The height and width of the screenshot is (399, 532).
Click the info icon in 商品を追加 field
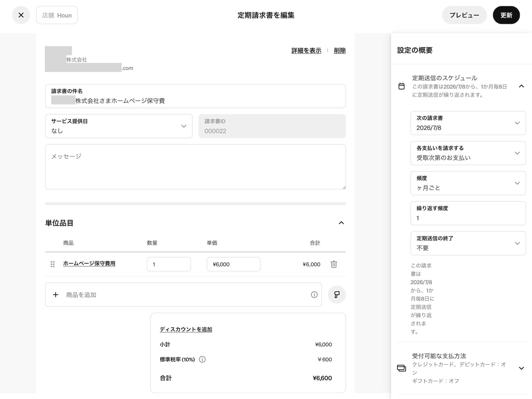tap(314, 295)
